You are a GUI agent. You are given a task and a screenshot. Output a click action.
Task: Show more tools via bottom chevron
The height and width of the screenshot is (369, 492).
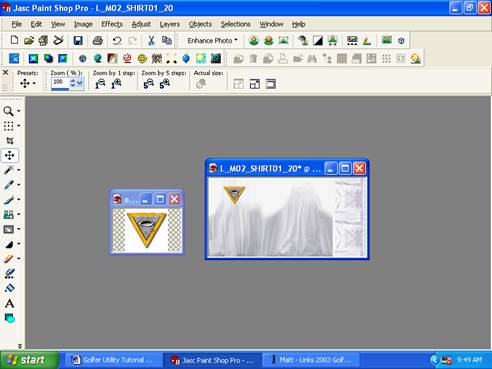tap(20, 346)
